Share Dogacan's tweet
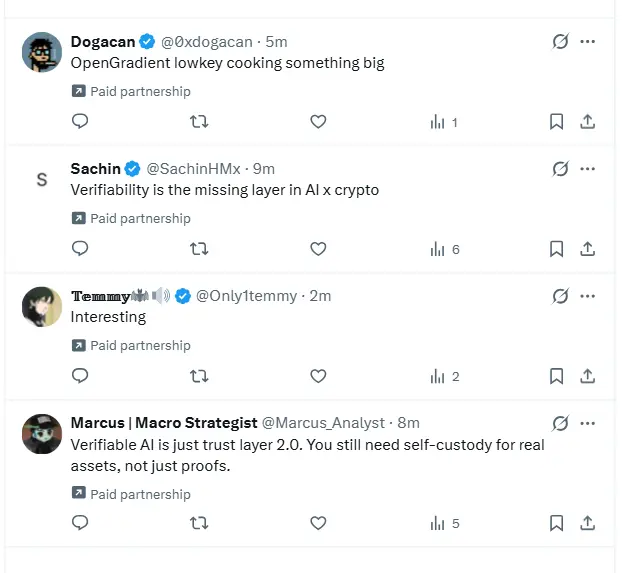Screen dimensions: 632x573 click(588, 122)
